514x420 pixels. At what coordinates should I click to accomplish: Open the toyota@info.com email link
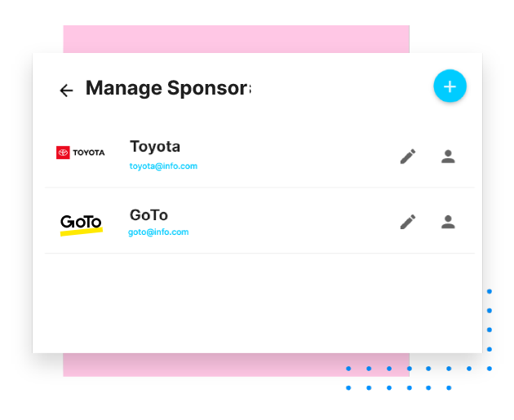click(163, 166)
